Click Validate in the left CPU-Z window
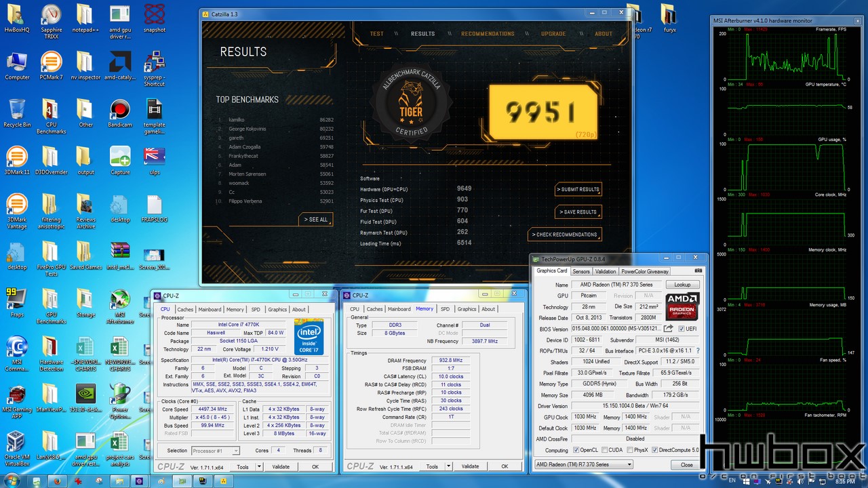The height and width of the screenshot is (488, 868). coord(281,466)
